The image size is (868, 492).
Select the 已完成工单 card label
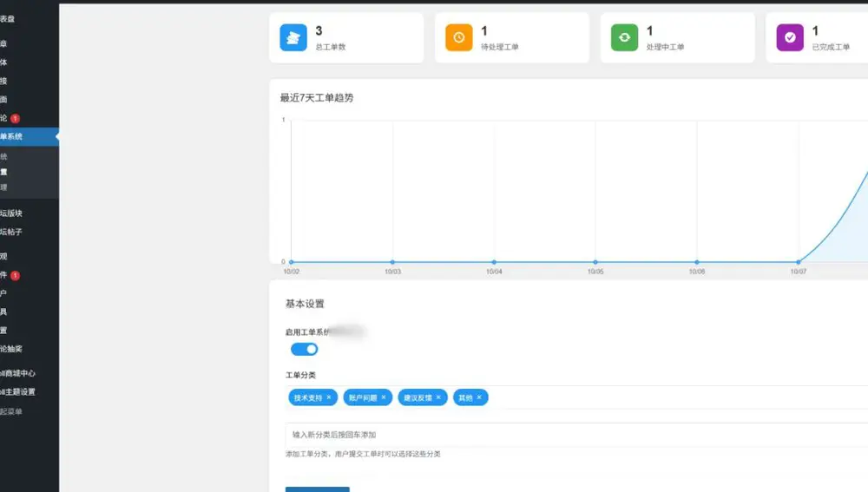point(831,47)
